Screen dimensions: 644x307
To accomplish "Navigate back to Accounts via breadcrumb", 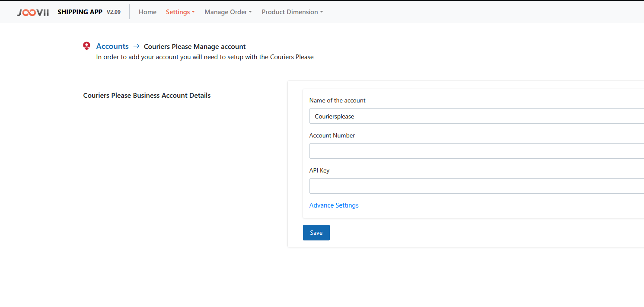I will [112, 46].
